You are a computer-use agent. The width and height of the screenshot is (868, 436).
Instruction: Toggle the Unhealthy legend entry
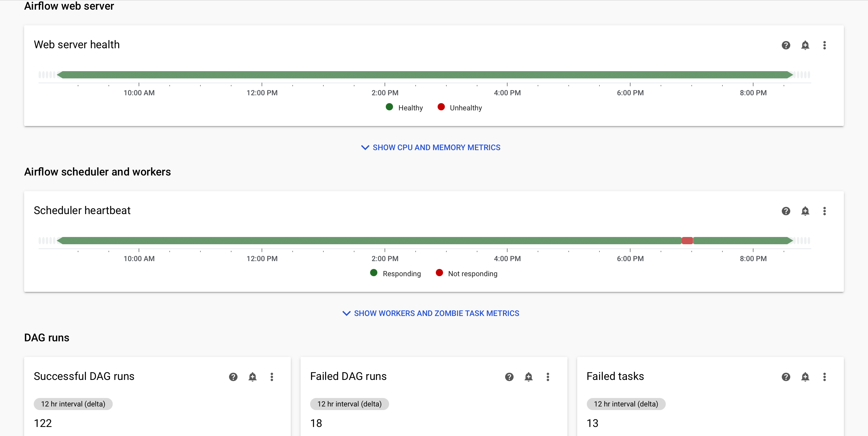[459, 107]
